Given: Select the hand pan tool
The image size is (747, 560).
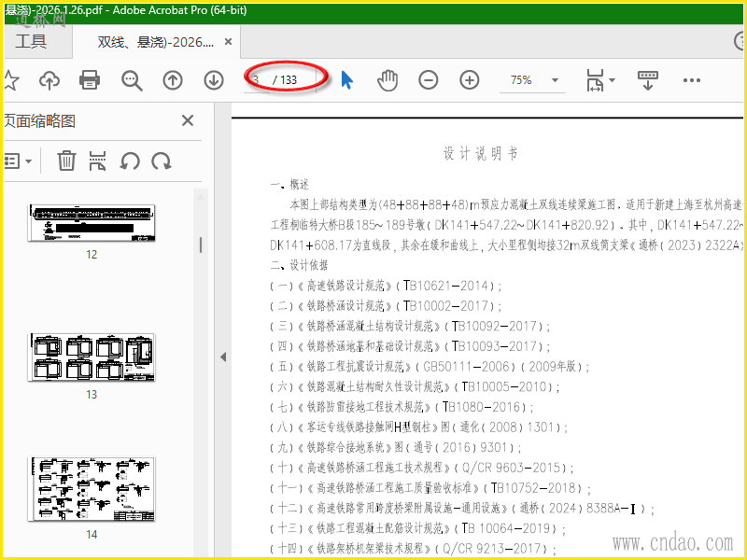Looking at the screenshot, I should 388,80.
